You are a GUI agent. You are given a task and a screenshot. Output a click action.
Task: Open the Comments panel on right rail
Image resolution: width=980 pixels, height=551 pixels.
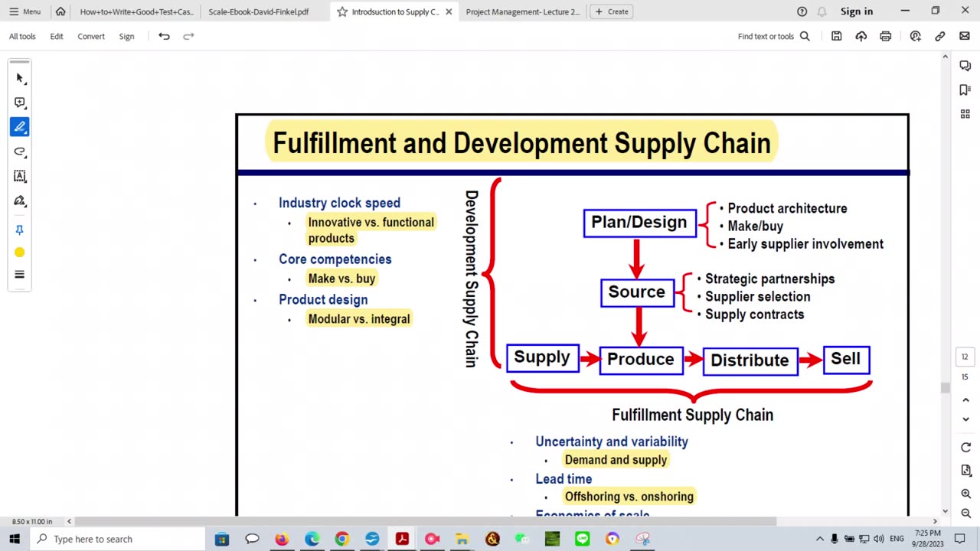(x=965, y=66)
